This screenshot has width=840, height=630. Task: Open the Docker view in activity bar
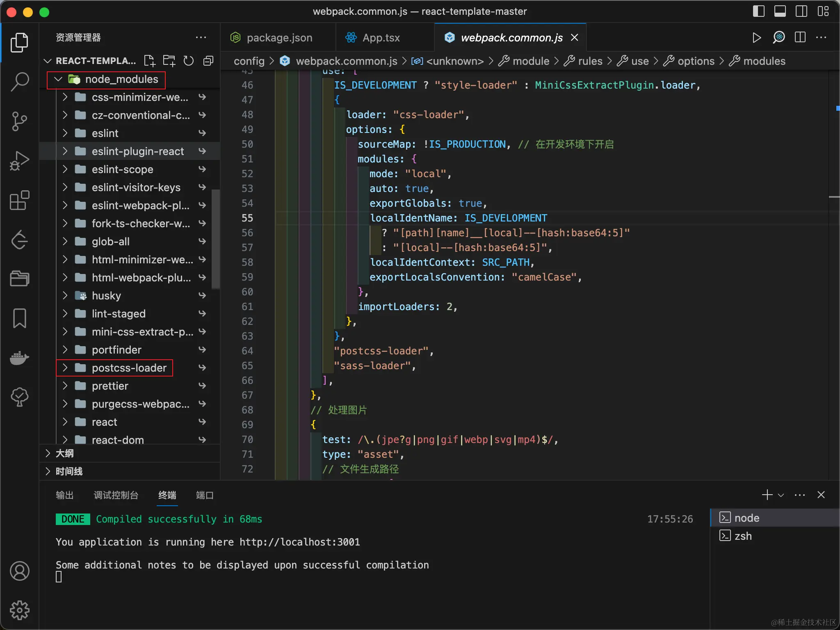pos(19,358)
